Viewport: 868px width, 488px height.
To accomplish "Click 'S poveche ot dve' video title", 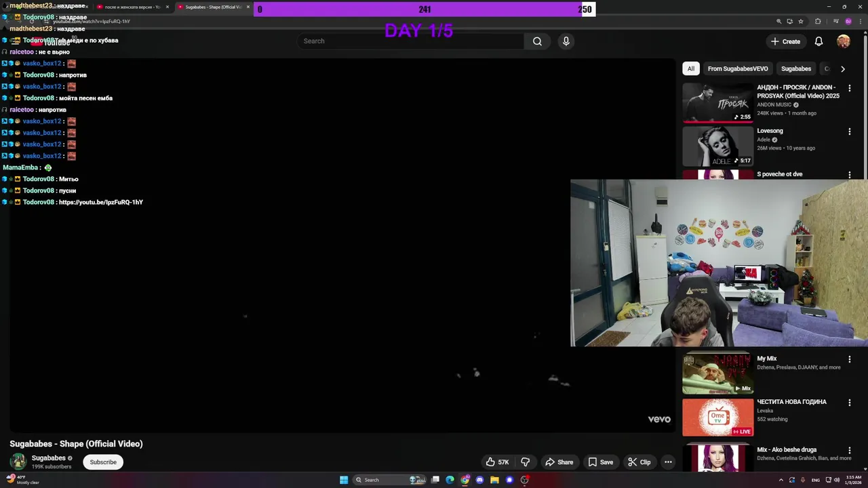I will [x=779, y=174].
